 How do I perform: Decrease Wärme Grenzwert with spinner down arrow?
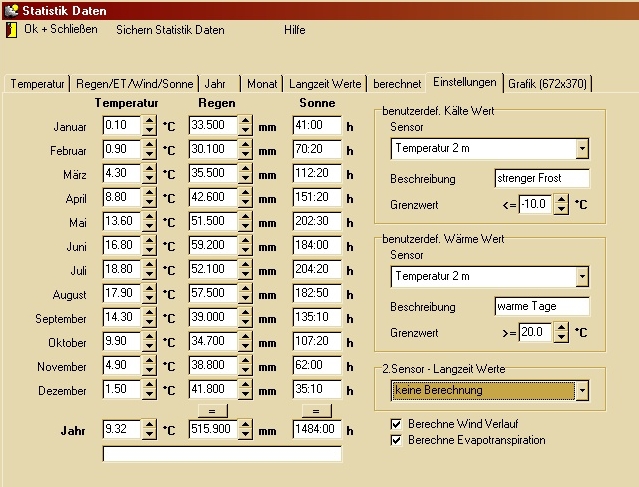click(561, 337)
